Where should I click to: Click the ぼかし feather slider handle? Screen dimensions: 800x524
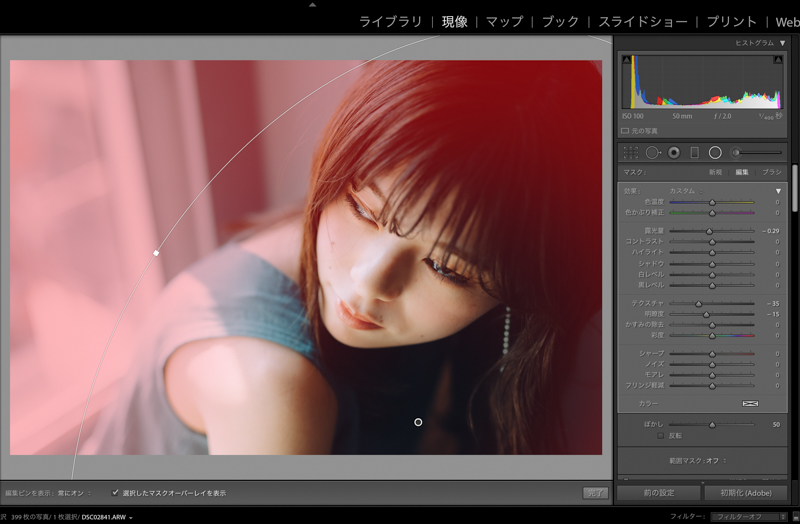[712, 425]
